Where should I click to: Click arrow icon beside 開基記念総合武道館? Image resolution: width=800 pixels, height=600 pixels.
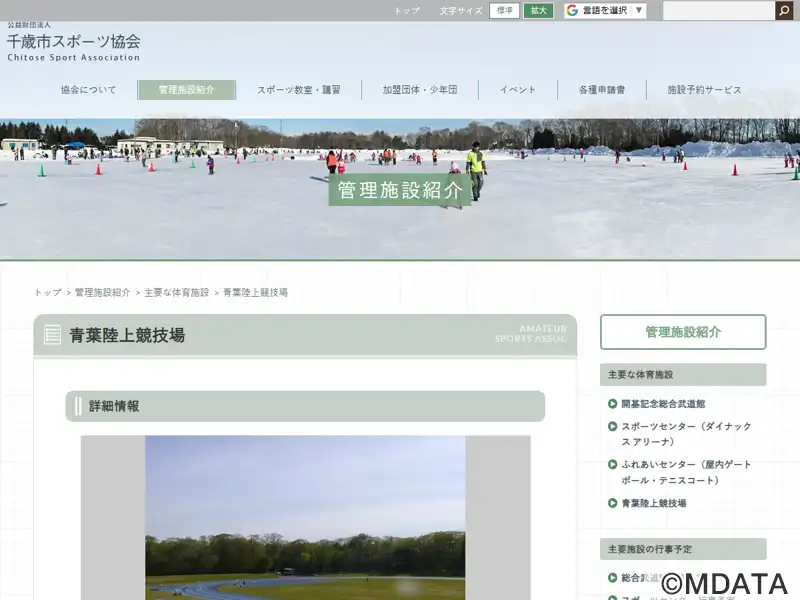point(612,404)
